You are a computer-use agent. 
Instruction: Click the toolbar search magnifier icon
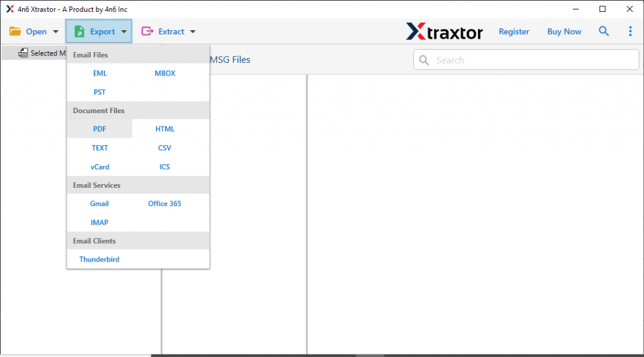click(603, 31)
